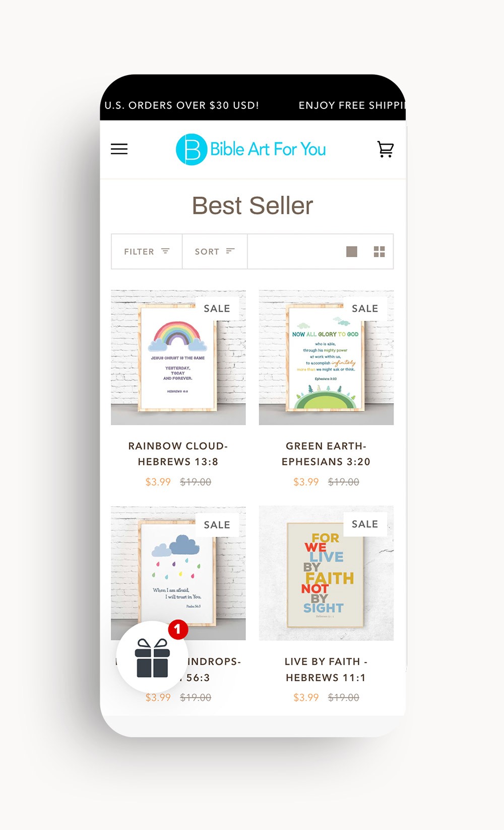The height and width of the screenshot is (830, 504).
Task: Switch to grid view layout
Action: click(x=379, y=252)
